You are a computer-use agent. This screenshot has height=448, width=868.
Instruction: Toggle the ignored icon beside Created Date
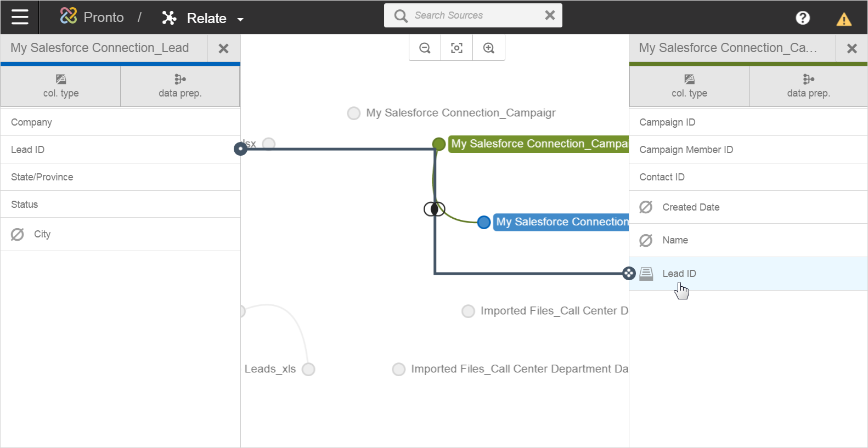tap(646, 207)
